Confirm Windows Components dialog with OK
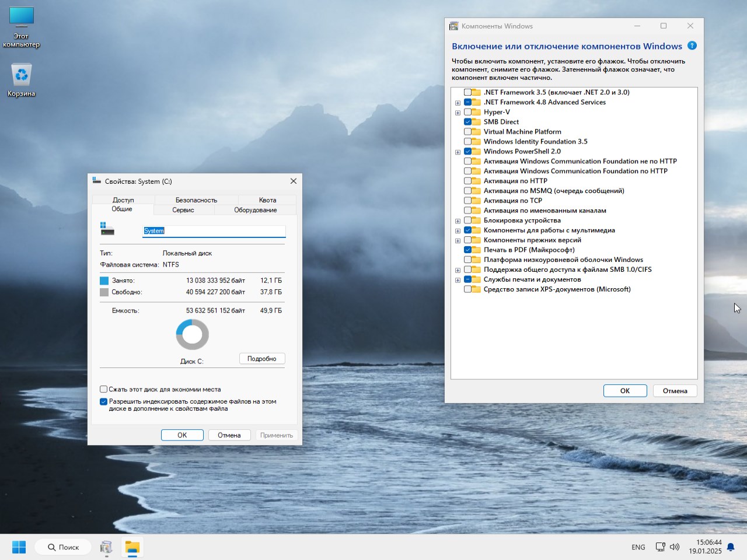 (625, 391)
